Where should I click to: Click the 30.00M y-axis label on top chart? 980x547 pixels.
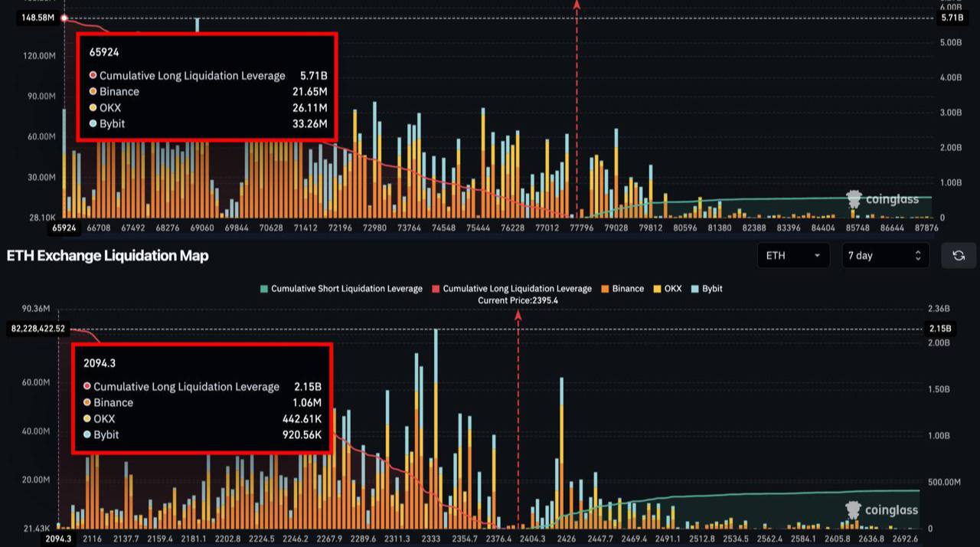click(x=41, y=177)
